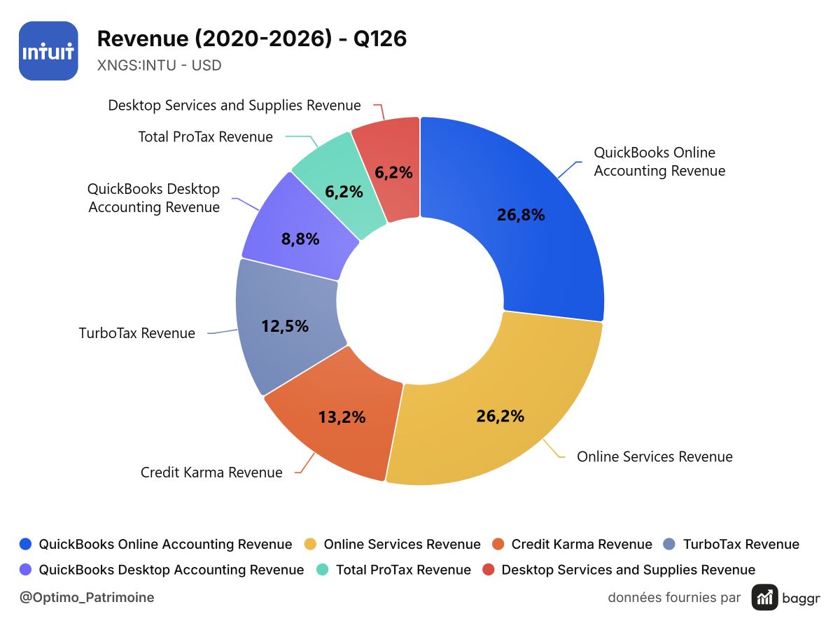Image resolution: width=840 pixels, height=630 pixels.
Task: Toggle Desktop Services and Supplies legend dot
Action: click(x=489, y=570)
